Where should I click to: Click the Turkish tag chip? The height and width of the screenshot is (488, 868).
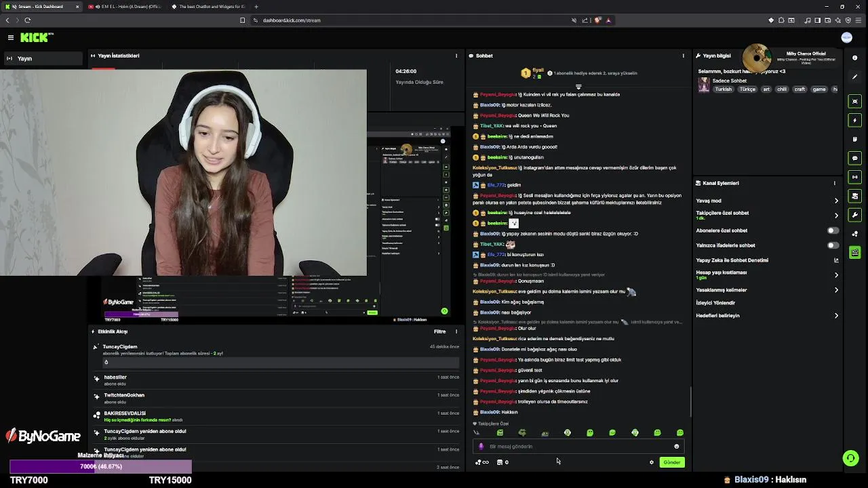[x=724, y=89]
